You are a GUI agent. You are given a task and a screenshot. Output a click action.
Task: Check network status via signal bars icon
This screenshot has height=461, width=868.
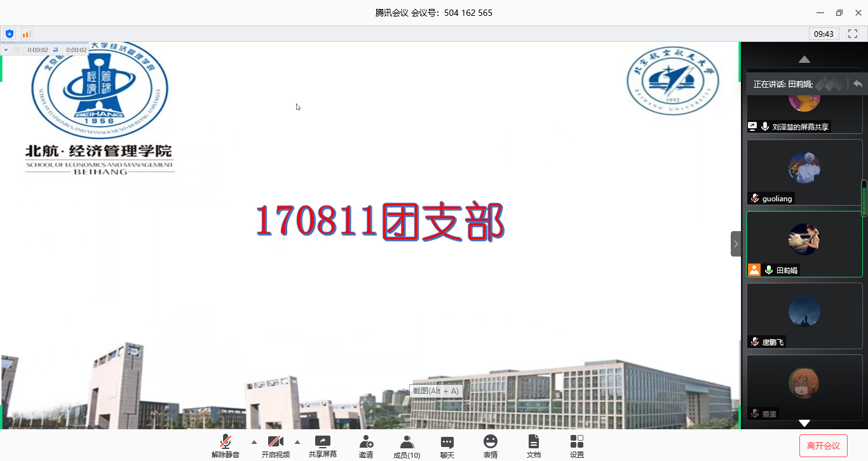[27, 34]
